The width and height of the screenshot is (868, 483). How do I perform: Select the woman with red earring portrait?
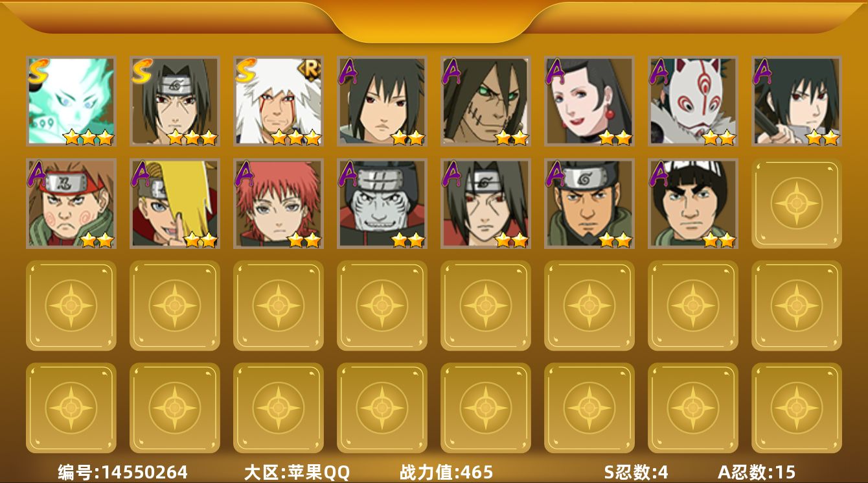pos(589,101)
